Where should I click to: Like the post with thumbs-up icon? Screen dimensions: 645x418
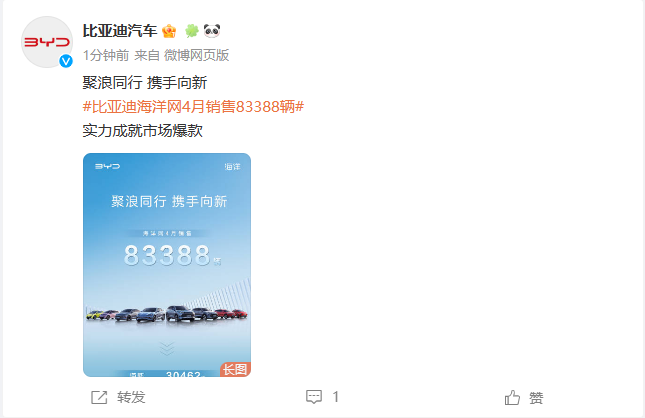tap(512, 397)
